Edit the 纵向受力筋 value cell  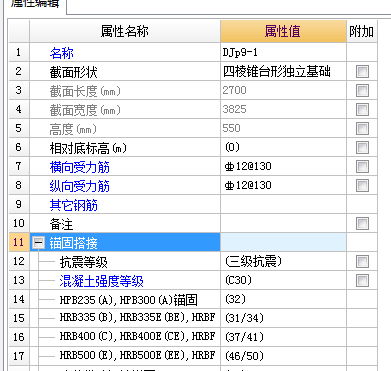coord(283,185)
